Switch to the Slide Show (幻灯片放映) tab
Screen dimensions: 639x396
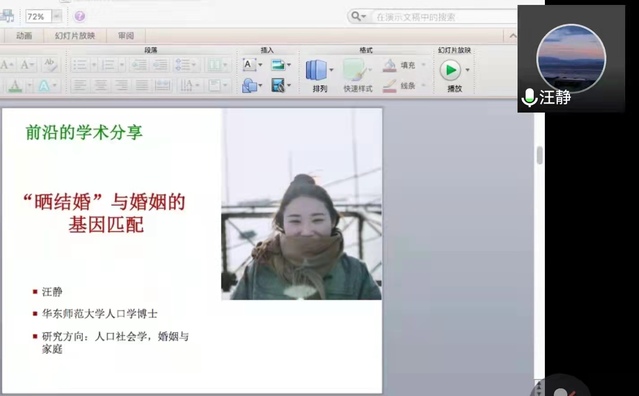pyautogui.click(x=75, y=36)
